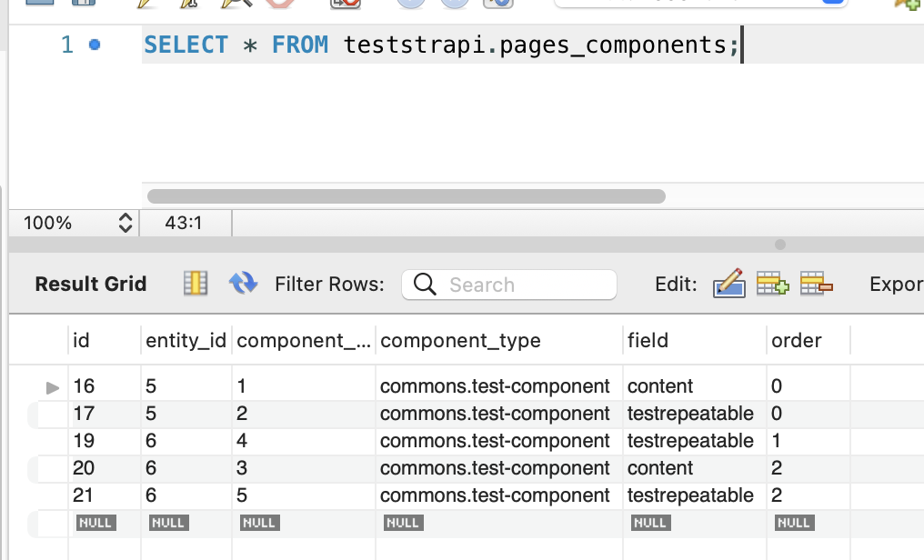Image resolution: width=924 pixels, height=560 pixels.
Task: Change the editor zoom level stepper
Action: click(126, 222)
